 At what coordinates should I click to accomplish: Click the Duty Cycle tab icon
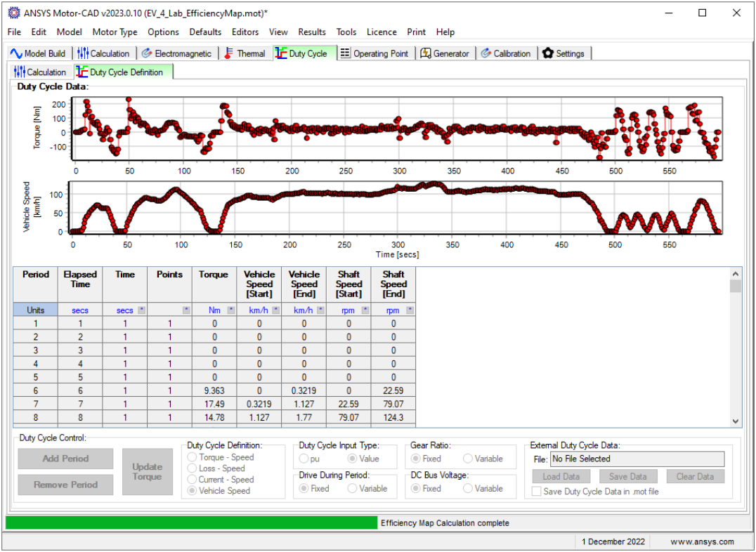(x=281, y=53)
